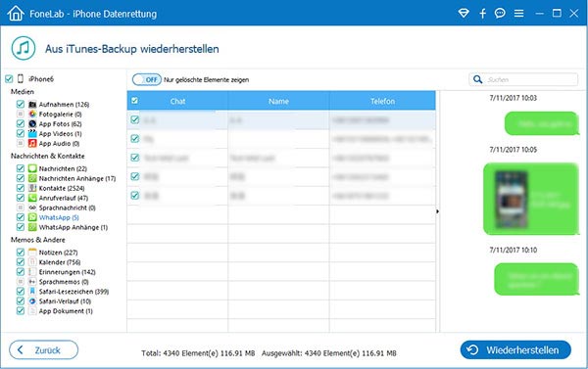The height and width of the screenshot is (369, 588).
Task: Select Sprachmemos (0) category
Action: click(64, 281)
